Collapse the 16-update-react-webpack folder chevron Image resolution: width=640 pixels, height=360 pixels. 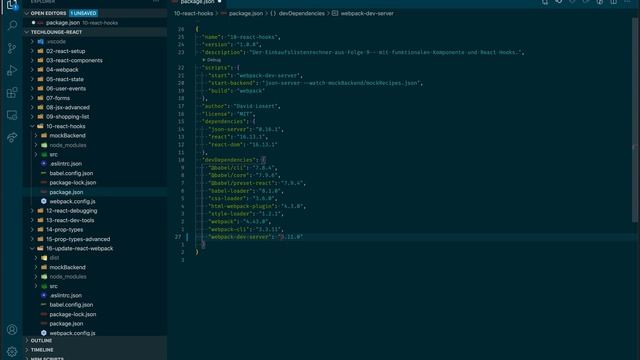coord(32,248)
